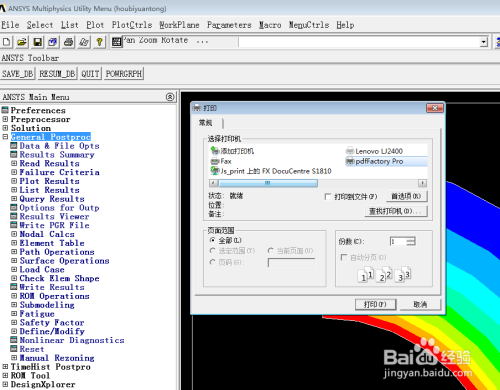Open the Select menu
Viewport: 500px width, 390px height.
(x=40, y=25)
